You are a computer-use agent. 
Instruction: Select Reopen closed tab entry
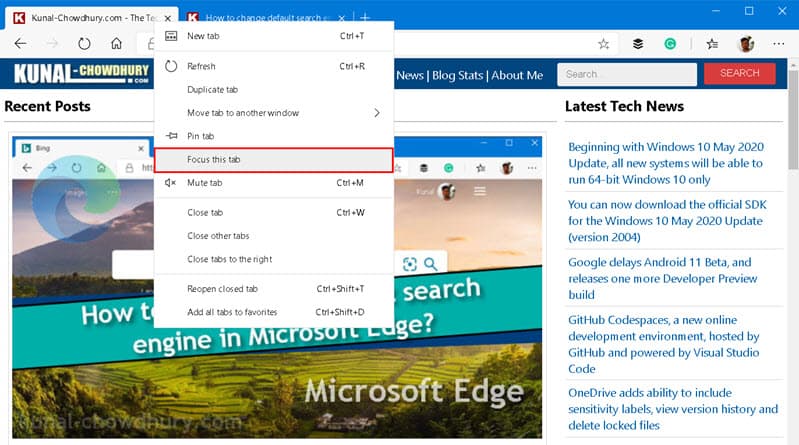tap(274, 289)
